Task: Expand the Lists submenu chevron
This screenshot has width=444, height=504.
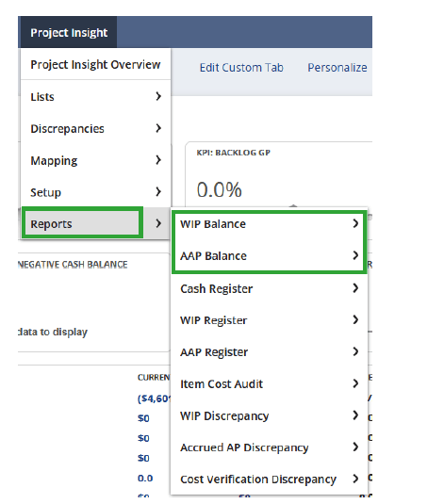Action: [158, 96]
